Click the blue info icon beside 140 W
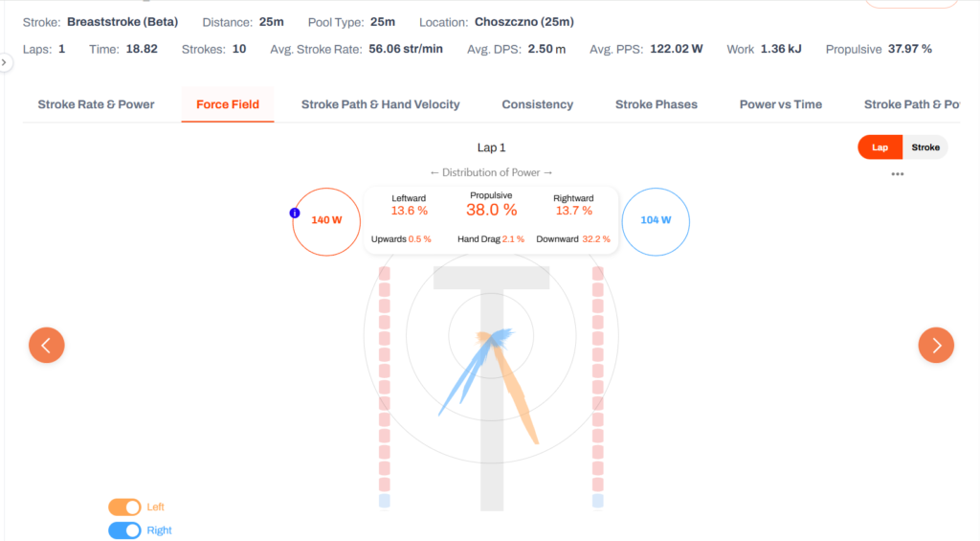 [x=295, y=214]
